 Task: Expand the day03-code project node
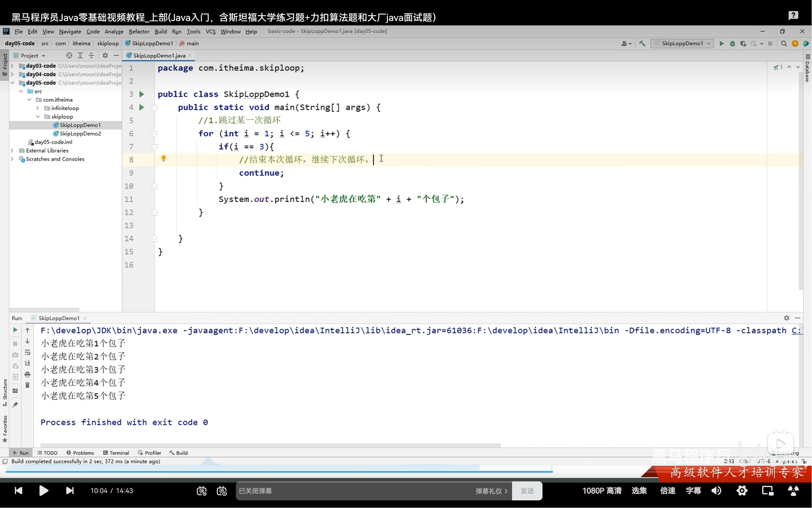[x=12, y=66]
